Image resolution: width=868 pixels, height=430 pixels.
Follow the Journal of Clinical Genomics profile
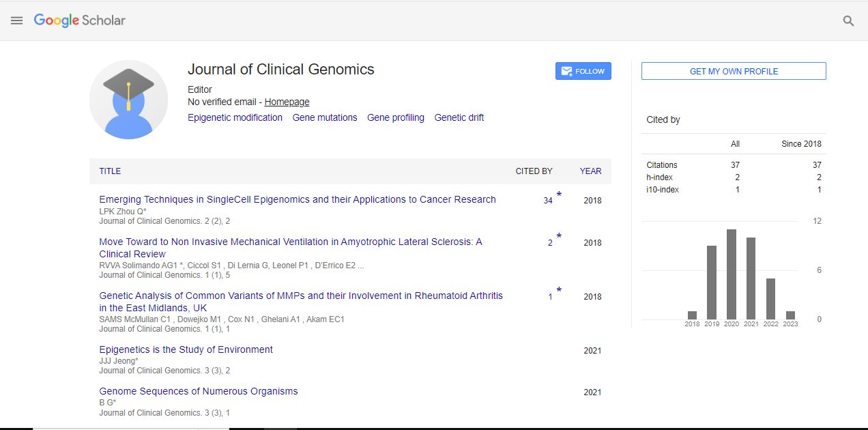coord(583,71)
